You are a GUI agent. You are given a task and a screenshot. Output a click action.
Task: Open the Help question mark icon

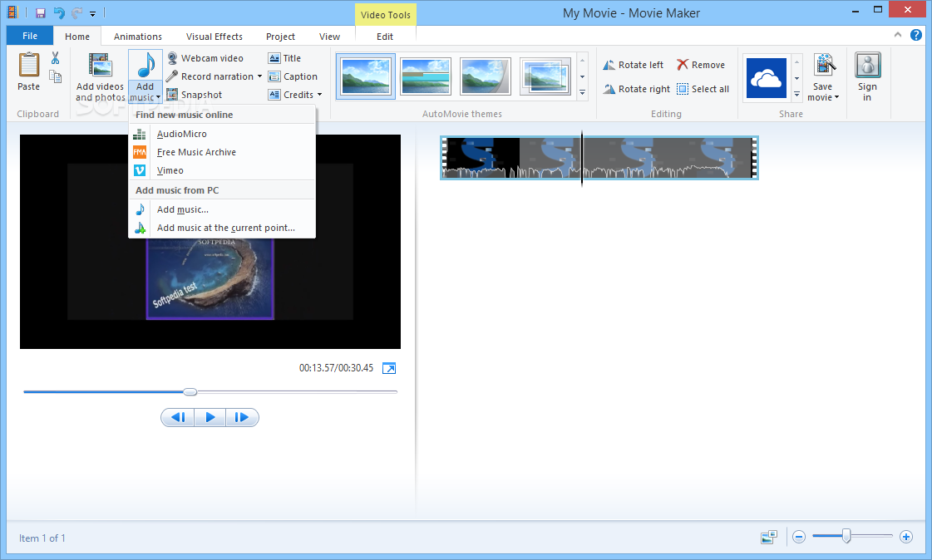coord(916,35)
